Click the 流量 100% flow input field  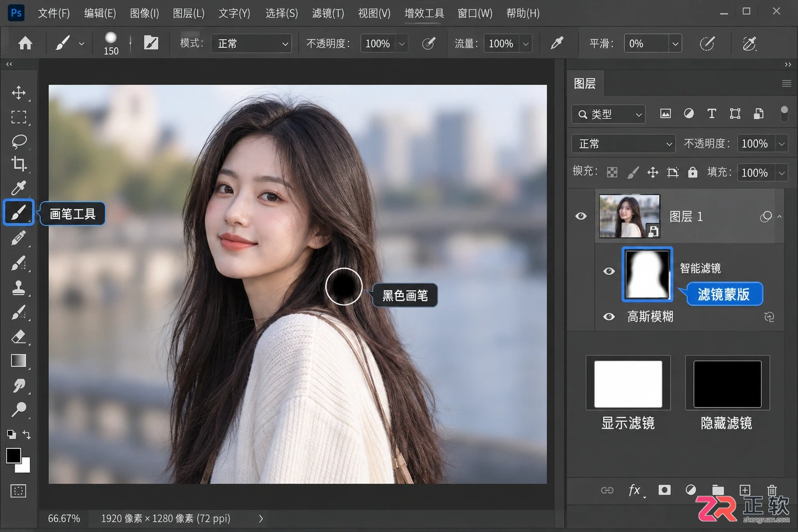pos(501,43)
